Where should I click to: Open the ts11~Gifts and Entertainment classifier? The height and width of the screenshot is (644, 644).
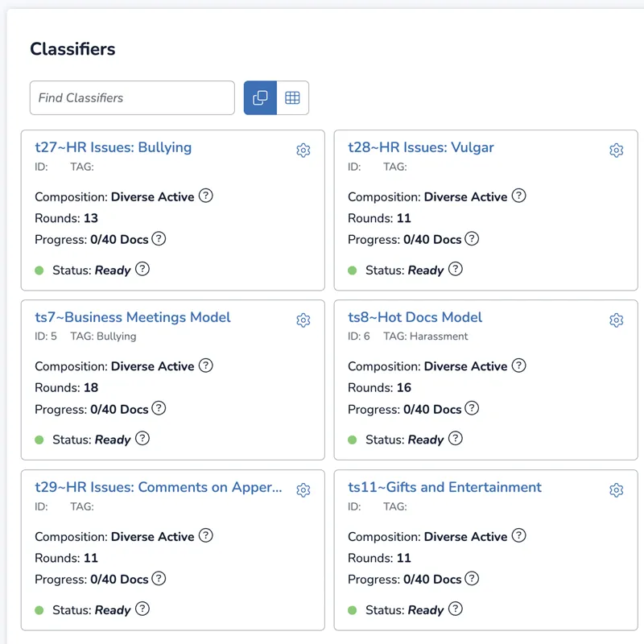444,487
